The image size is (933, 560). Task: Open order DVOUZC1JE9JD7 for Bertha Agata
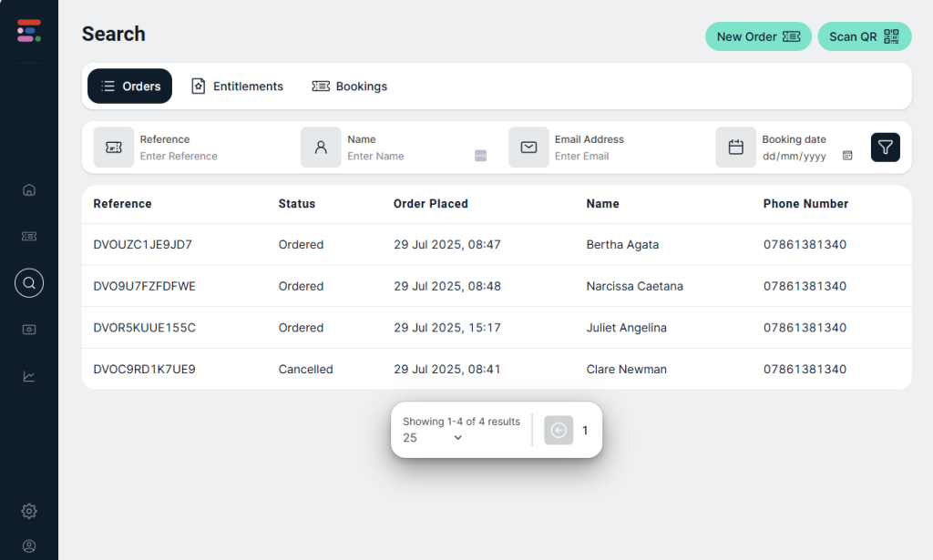(143, 245)
